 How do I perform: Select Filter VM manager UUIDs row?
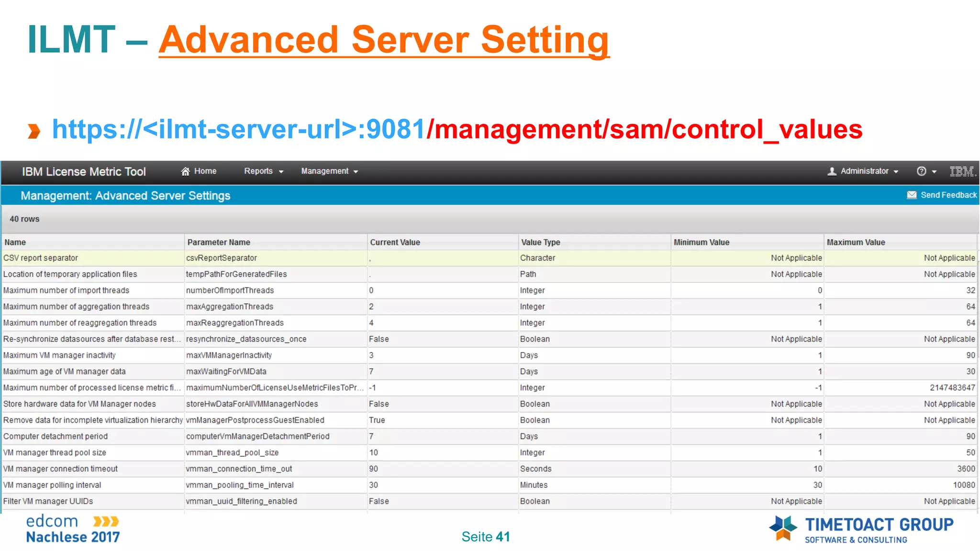[x=489, y=502]
